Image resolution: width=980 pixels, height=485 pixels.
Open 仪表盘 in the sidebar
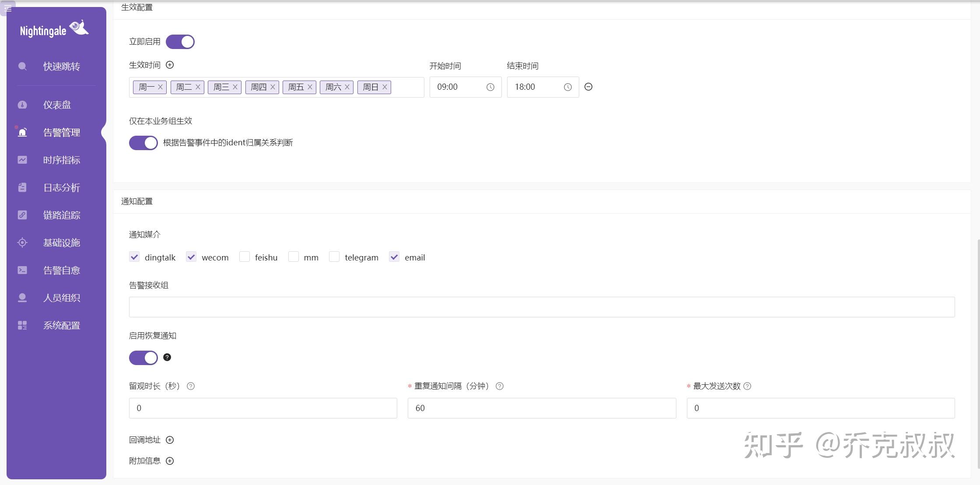pyautogui.click(x=57, y=105)
